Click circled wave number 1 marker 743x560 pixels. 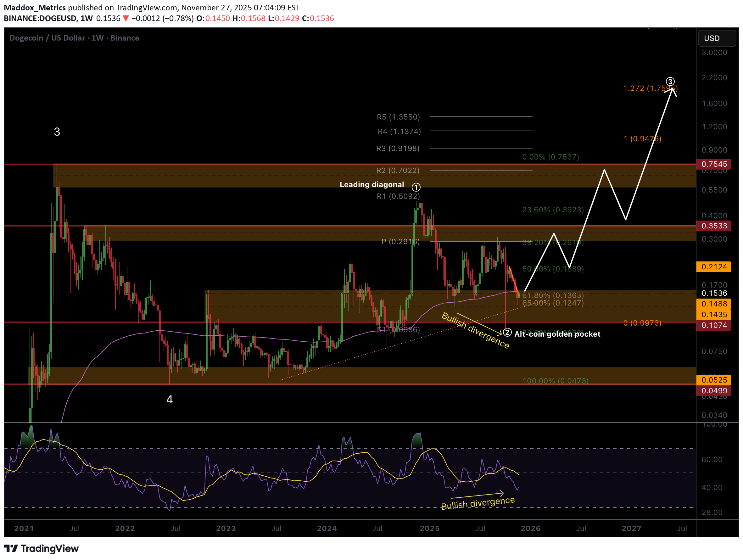416,187
